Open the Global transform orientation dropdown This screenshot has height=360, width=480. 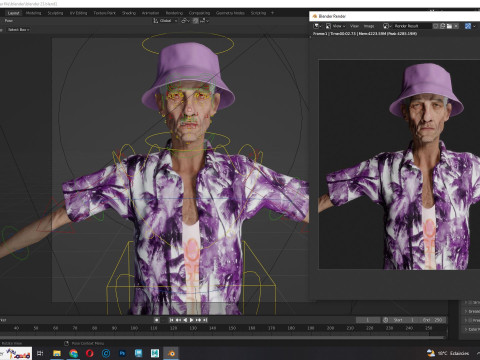(165, 21)
